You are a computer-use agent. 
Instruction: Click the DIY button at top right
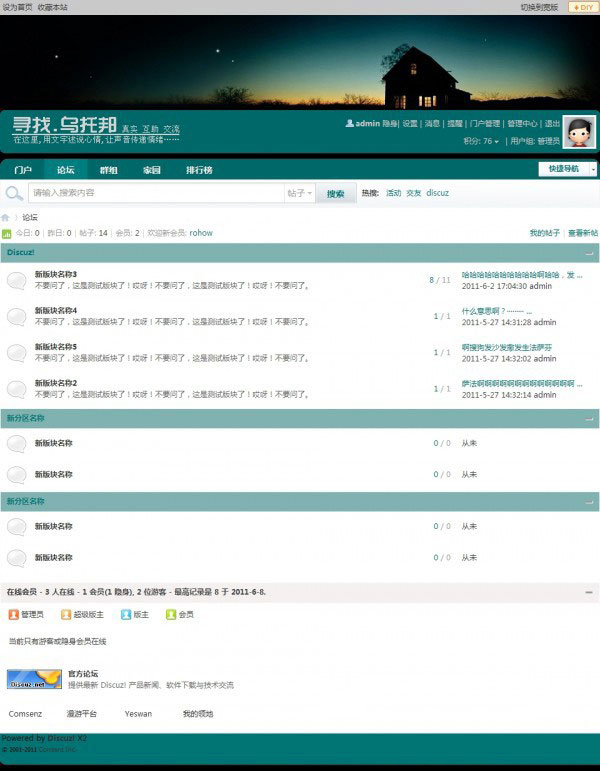[x=583, y=7]
